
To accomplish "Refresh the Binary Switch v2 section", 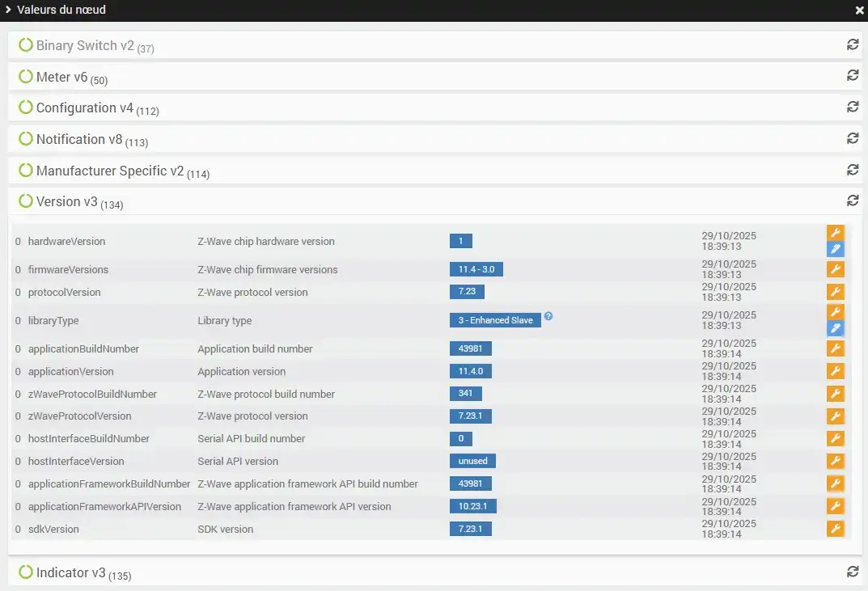I will 853,45.
